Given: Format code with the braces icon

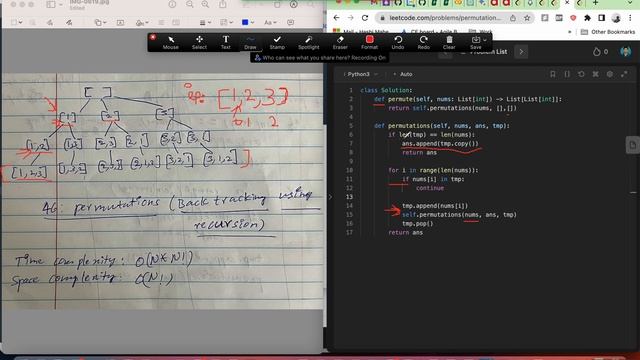Looking at the screenshot, I should click(x=567, y=74).
